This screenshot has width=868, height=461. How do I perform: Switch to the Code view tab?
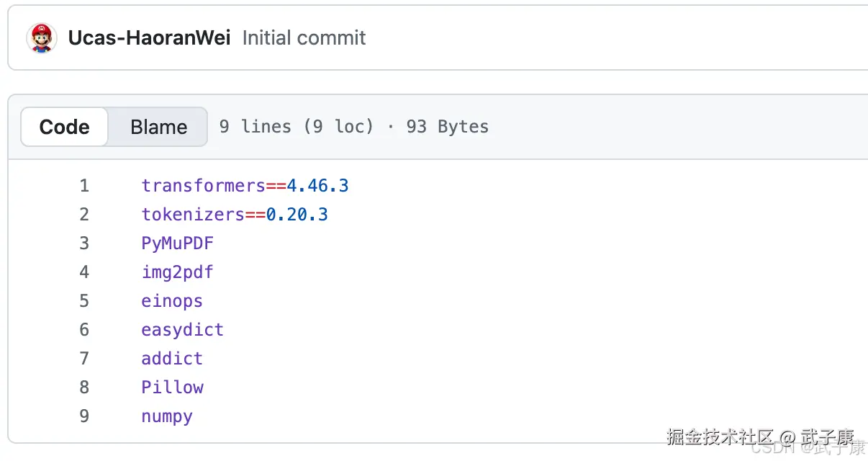pos(65,127)
